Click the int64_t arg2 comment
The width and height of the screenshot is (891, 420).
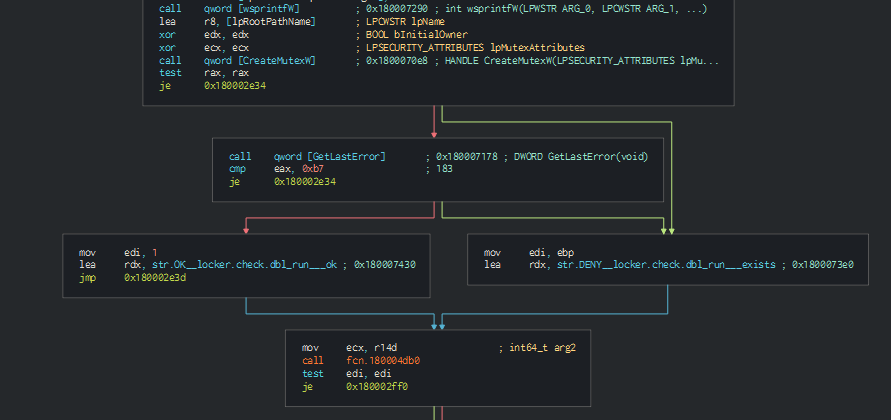537,348
